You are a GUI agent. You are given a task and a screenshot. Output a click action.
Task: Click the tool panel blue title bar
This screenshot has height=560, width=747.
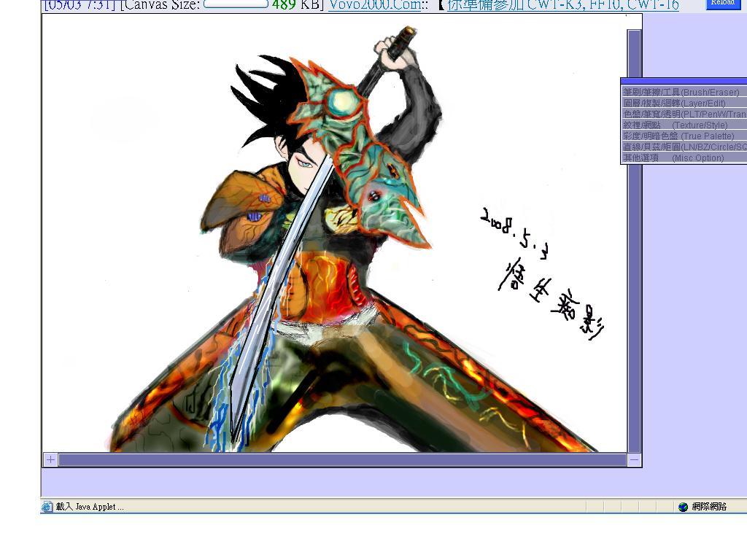(684, 81)
